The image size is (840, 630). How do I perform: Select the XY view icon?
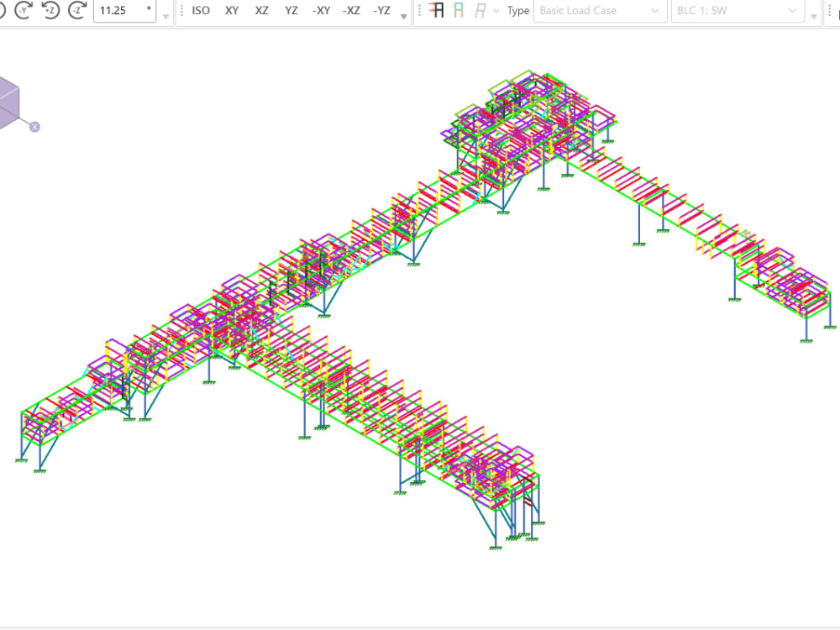[x=232, y=11]
